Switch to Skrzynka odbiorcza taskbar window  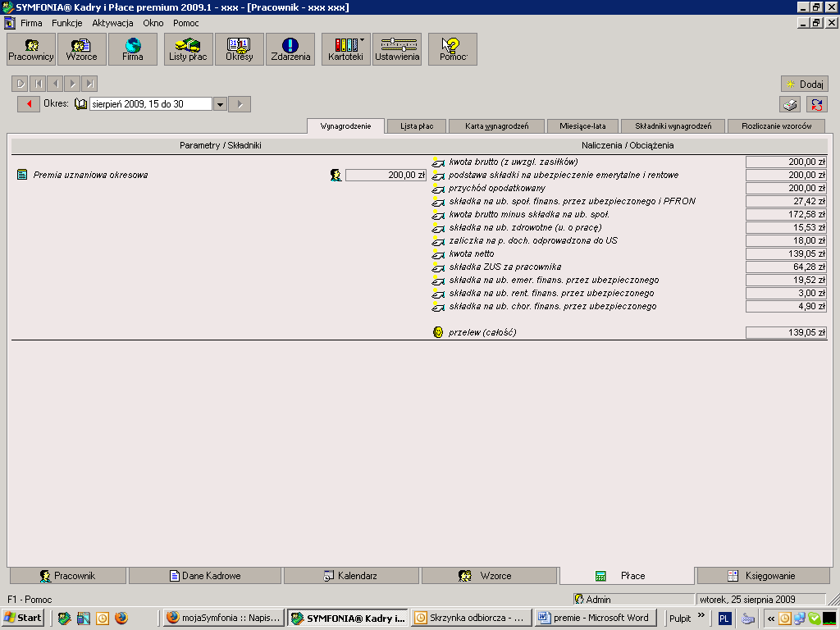pyautogui.click(x=472, y=618)
